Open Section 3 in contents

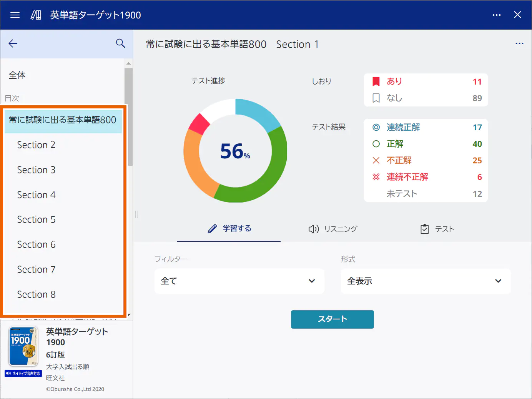(63, 170)
